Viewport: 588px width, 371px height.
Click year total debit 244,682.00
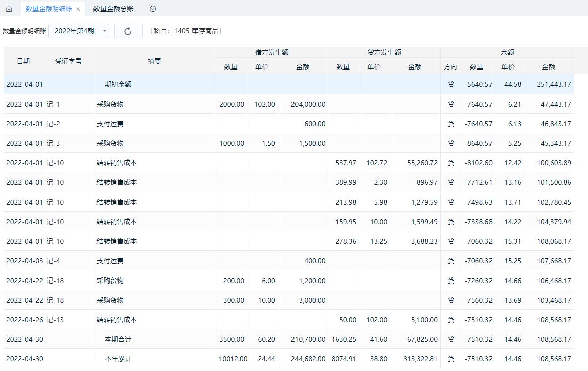[x=308, y=359]
